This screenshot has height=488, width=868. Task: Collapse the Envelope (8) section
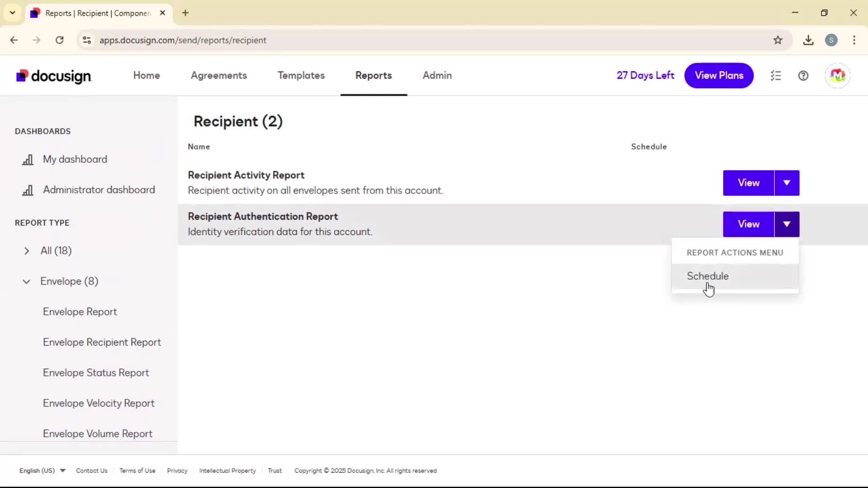[x=27, y=282]
